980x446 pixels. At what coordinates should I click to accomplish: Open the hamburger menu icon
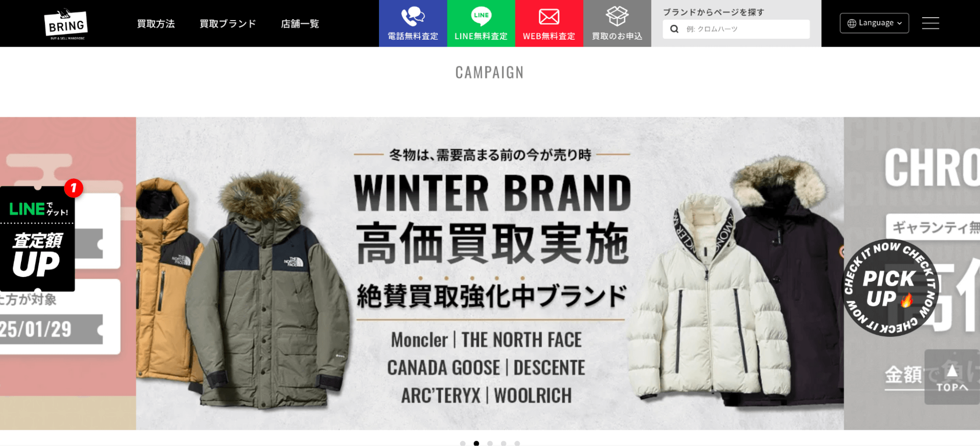click(930, 23)
